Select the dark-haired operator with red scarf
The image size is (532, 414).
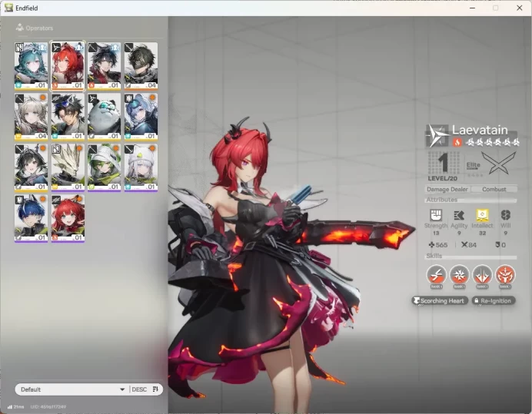click(x=104, y=66)
